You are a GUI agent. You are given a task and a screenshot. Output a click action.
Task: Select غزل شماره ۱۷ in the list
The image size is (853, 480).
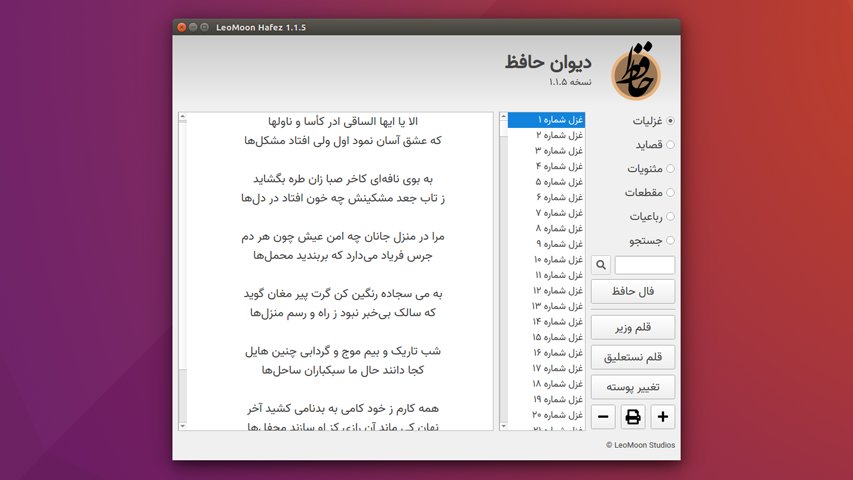pos(546,368)
